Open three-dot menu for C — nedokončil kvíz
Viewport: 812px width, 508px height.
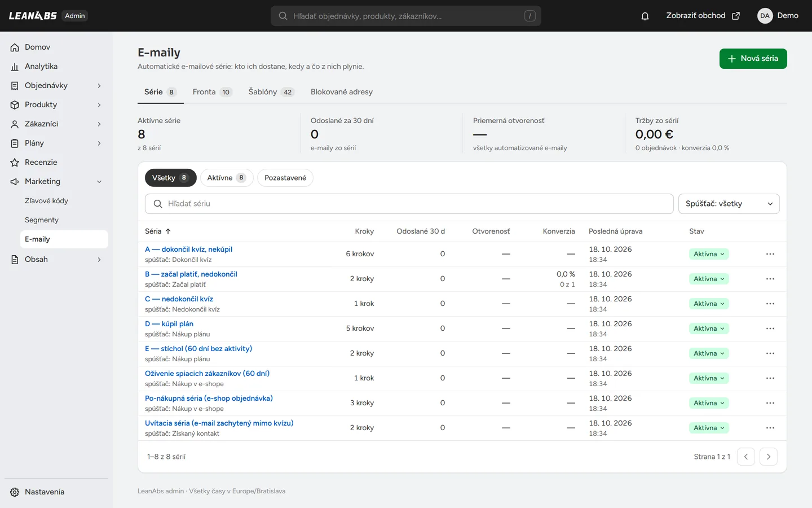tap(770, 304)
